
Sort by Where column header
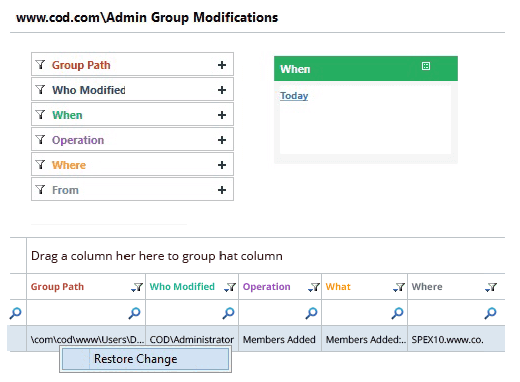(x=427, y=287)
